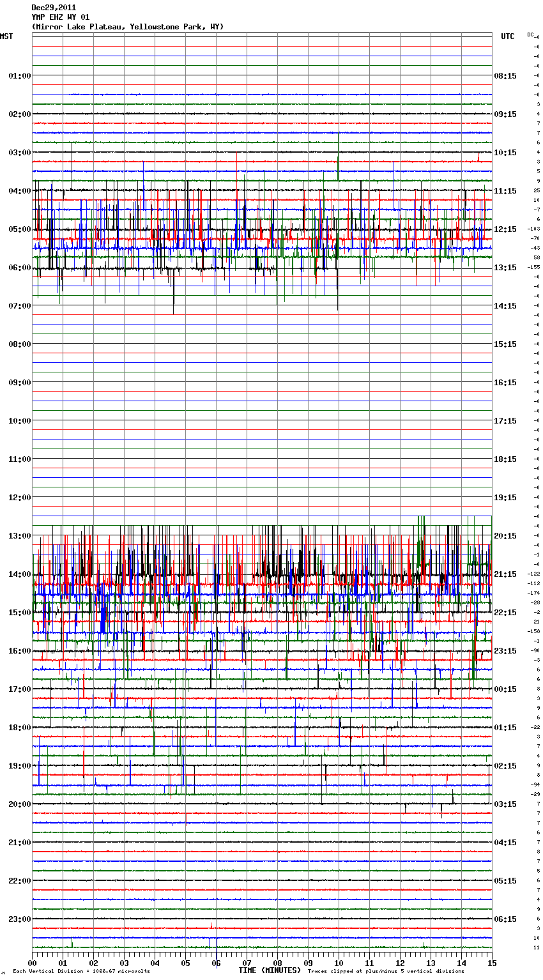Click the 06:15 UTC time label
543x980 pixels.
(x=505, y=919)
